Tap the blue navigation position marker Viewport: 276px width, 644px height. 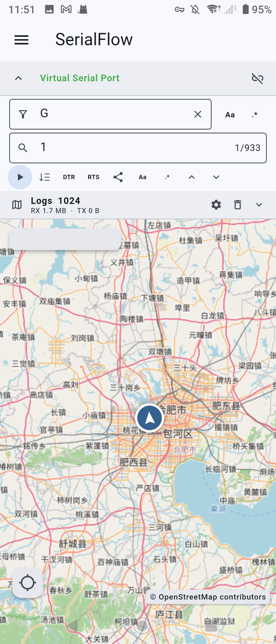[149, 418]
